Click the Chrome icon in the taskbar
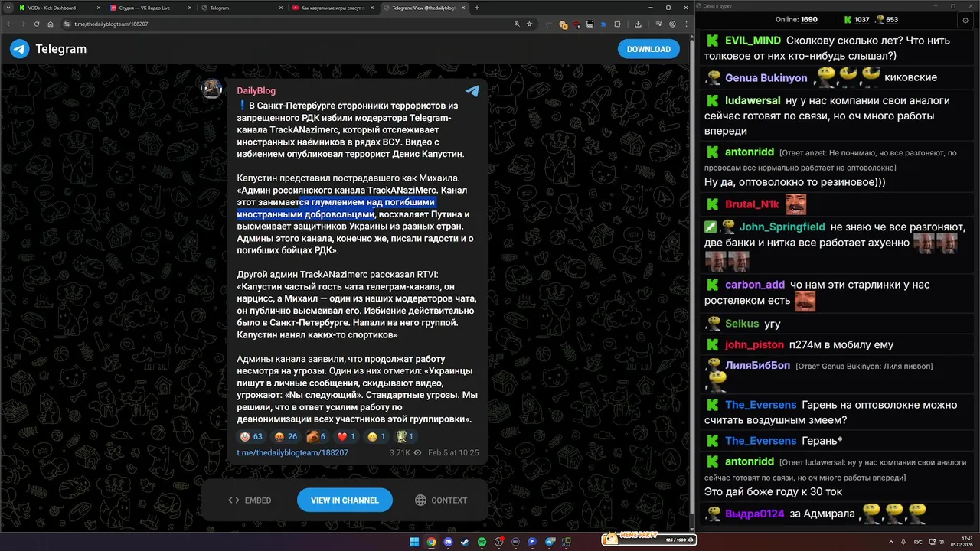Image resolution: width=980 pixels, height=551 pixels. (431, 542)
